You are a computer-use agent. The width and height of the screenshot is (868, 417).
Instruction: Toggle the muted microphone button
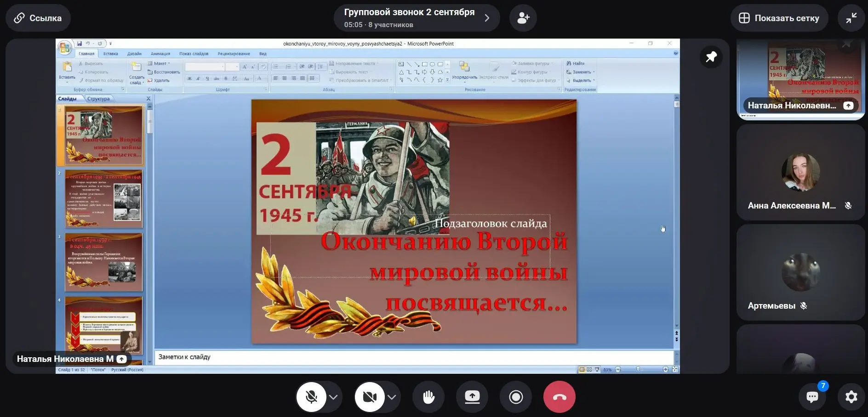311,397
